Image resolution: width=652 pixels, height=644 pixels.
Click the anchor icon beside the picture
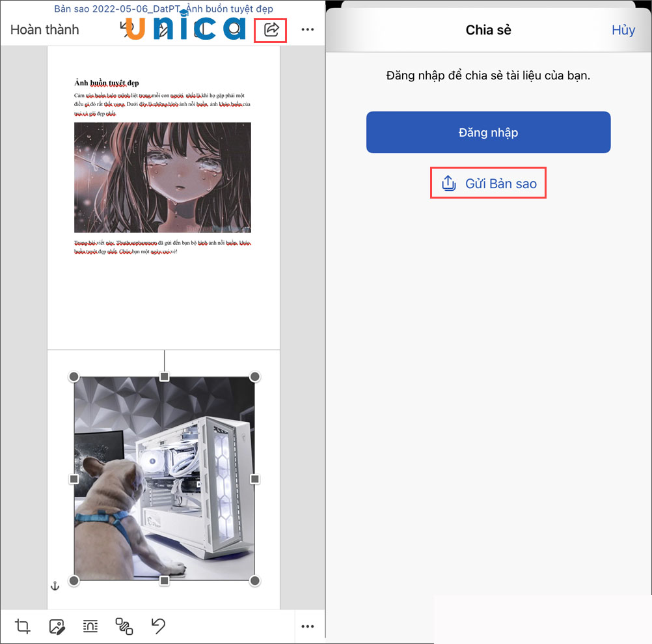55,586
